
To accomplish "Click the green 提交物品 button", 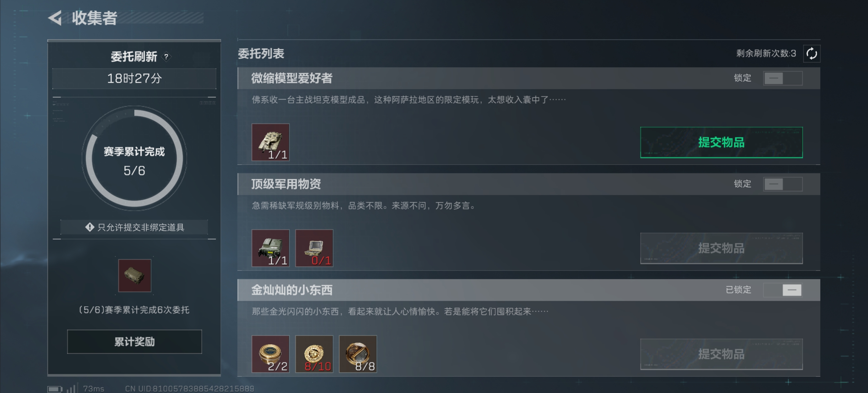I will [721, 142].
